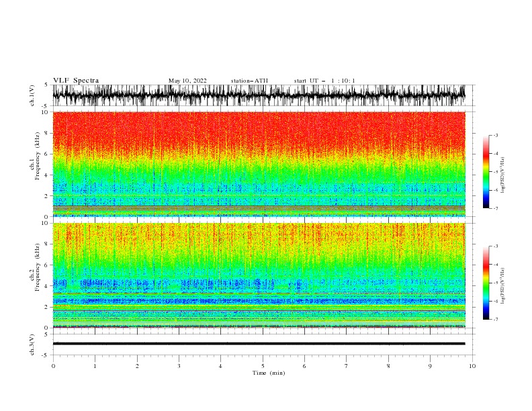Click the ch.2 frequency tick label '6'
This screenshot has height=411, width=532.
tap(46, 265)
